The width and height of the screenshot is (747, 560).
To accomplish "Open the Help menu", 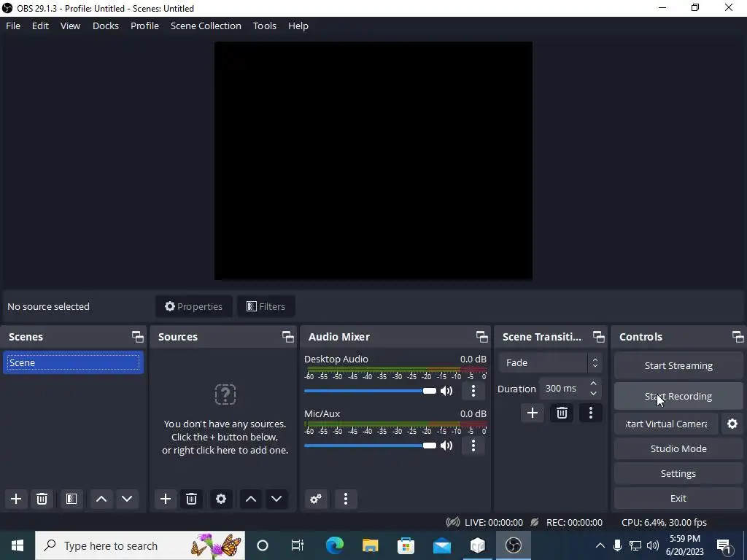I will point(298,26).
